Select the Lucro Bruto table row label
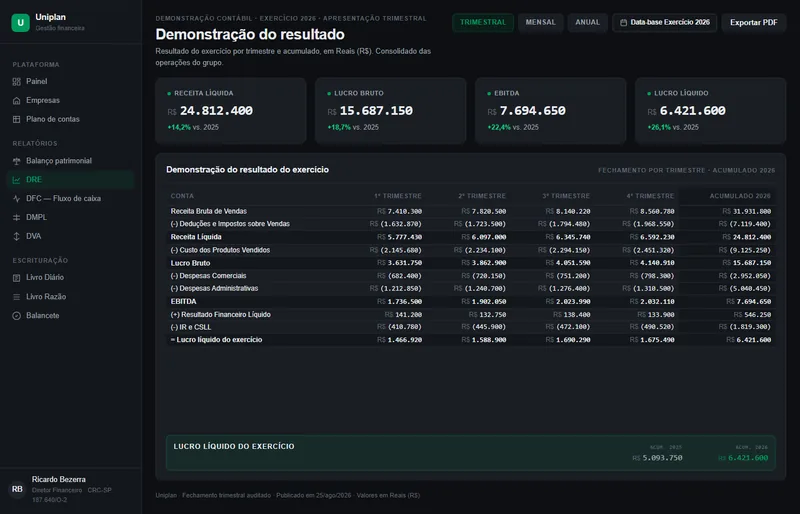Viewport: 800px width, 514px height. (190, 263)
